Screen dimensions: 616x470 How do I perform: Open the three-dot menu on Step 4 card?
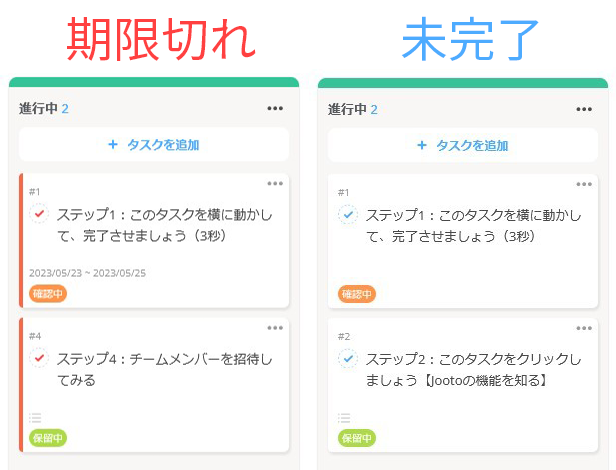point(275,328)
